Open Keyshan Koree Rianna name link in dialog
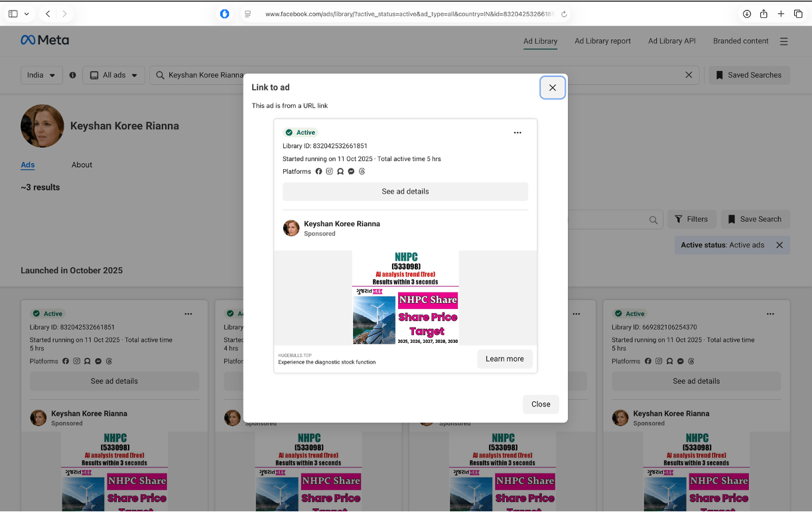The image size is (812, 512). (342, 224)
